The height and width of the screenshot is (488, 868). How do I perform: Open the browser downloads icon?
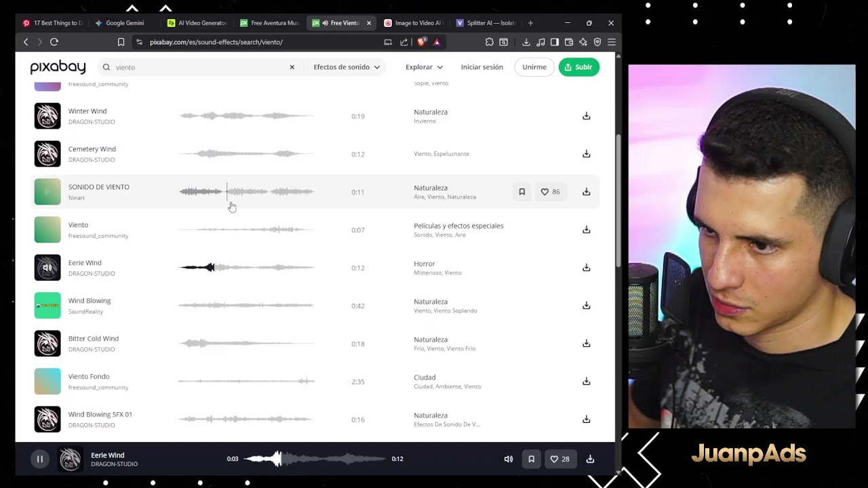coord(526,42)
